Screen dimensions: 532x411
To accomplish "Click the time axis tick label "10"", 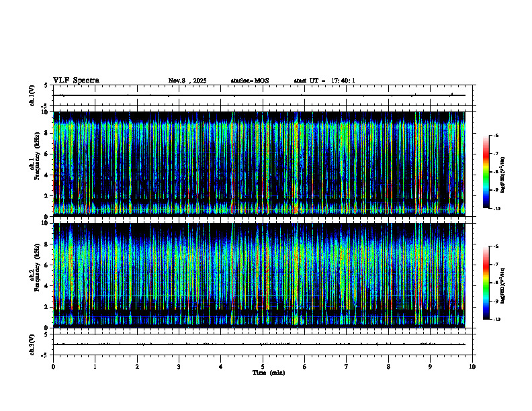I will pyautogui.click(x=472, y=367).
